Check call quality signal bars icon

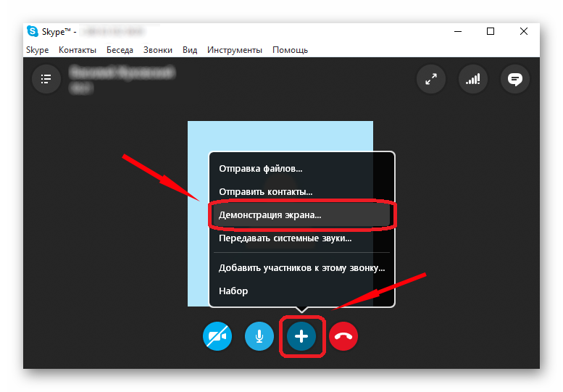click(x=473, y=79)
